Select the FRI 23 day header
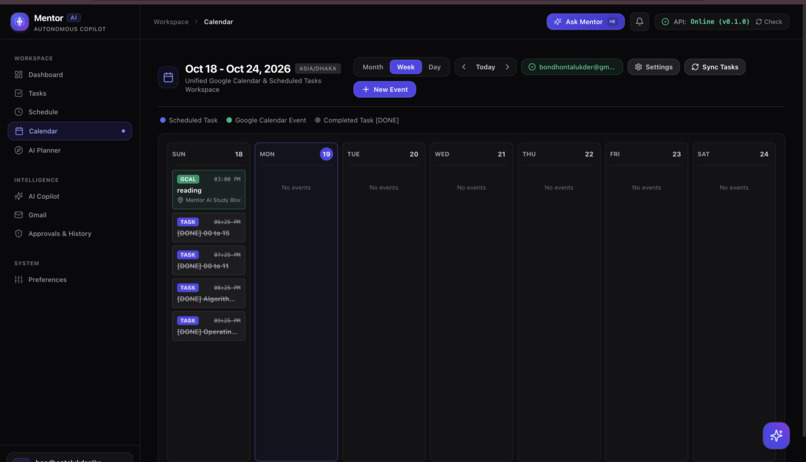 (646, 154)
